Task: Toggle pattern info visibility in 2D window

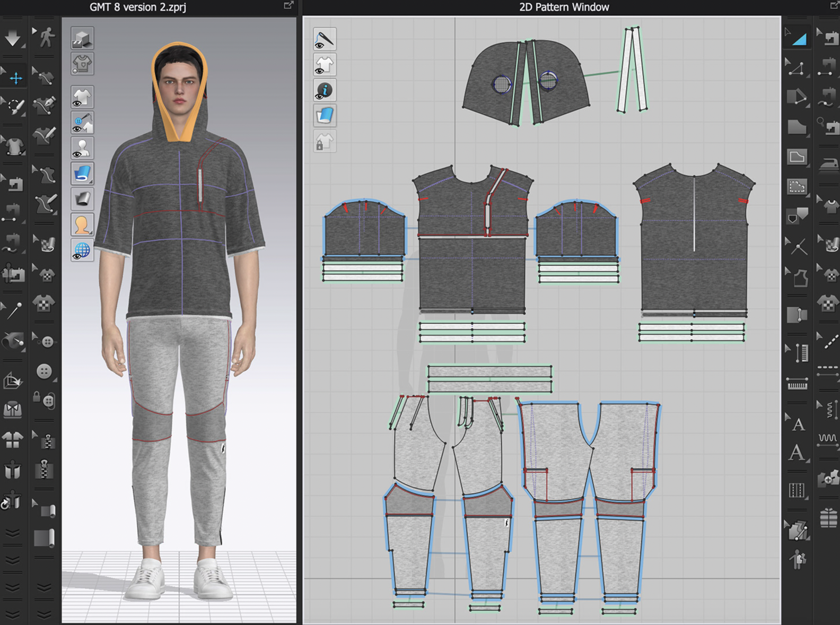Action: 325,90
